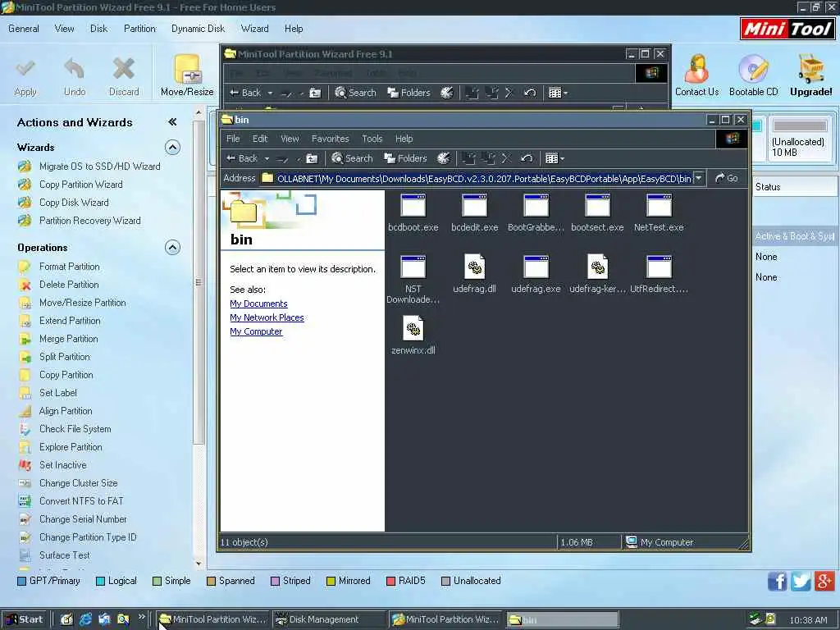
Task: Select NetTest.exe file icon
Action: click(x=659, y=206)
